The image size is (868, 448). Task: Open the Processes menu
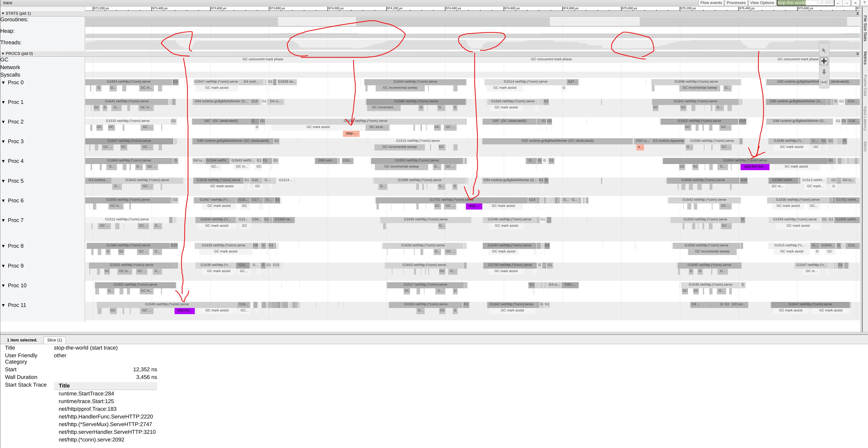pos(736,3)
